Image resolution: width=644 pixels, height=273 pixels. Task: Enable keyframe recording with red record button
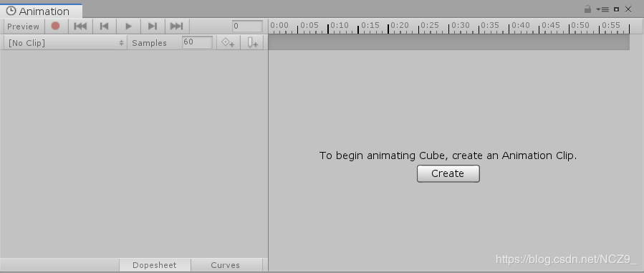55,27
